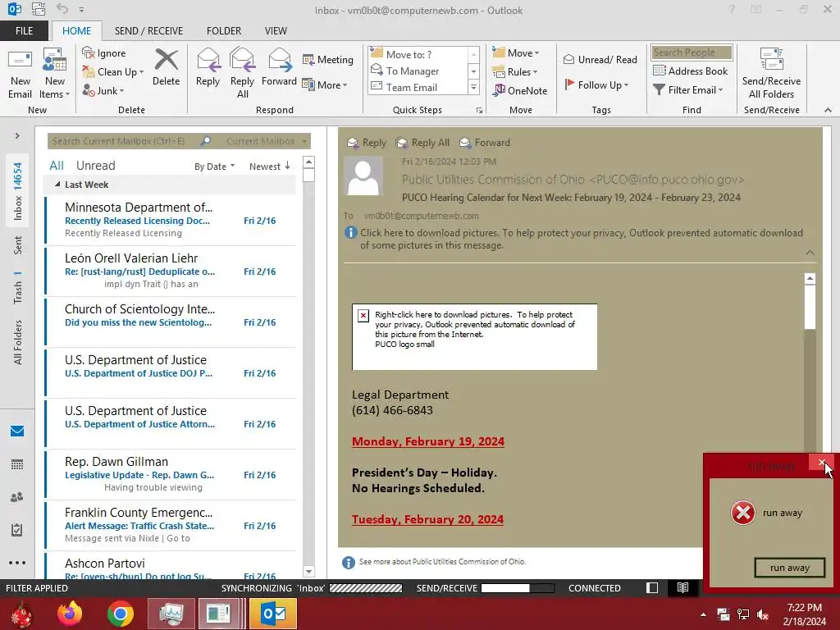Click the 'run away' dialog button

tap(790, 568)
